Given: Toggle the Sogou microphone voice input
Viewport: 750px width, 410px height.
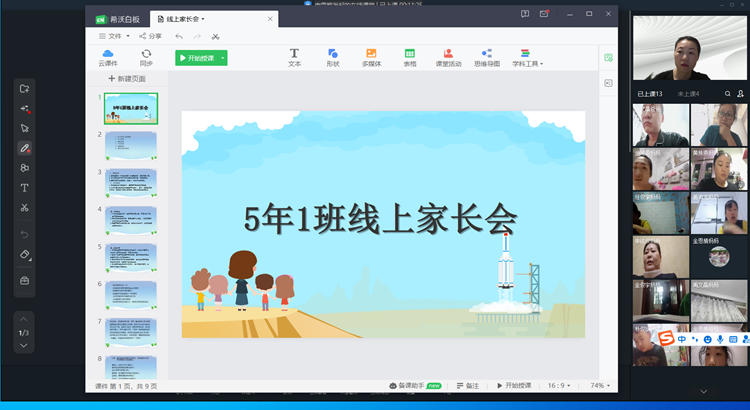Looking at the screenshot, I should (x=720, y=340).
